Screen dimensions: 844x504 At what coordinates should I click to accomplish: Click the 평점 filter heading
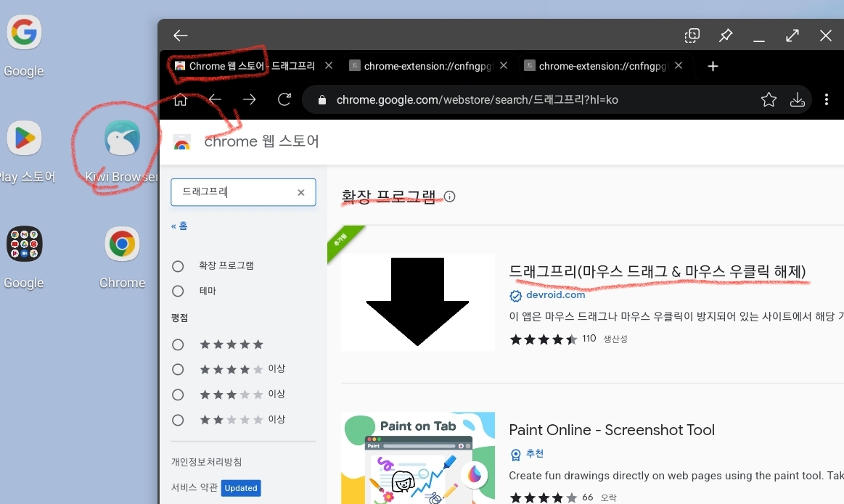tap(179, 318)
